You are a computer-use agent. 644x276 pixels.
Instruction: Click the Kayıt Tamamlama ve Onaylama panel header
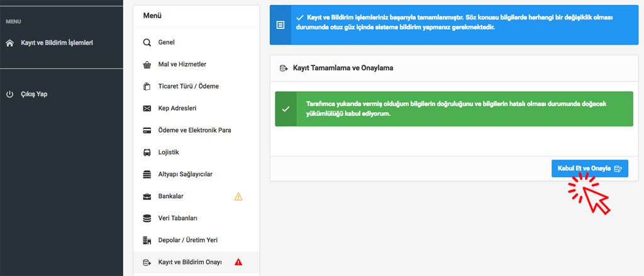343,68
